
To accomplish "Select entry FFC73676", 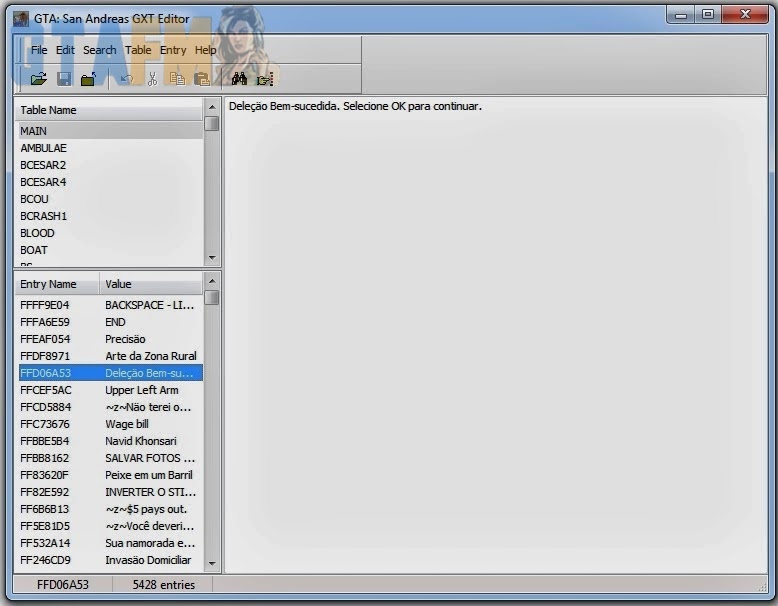I will (110, 424).
